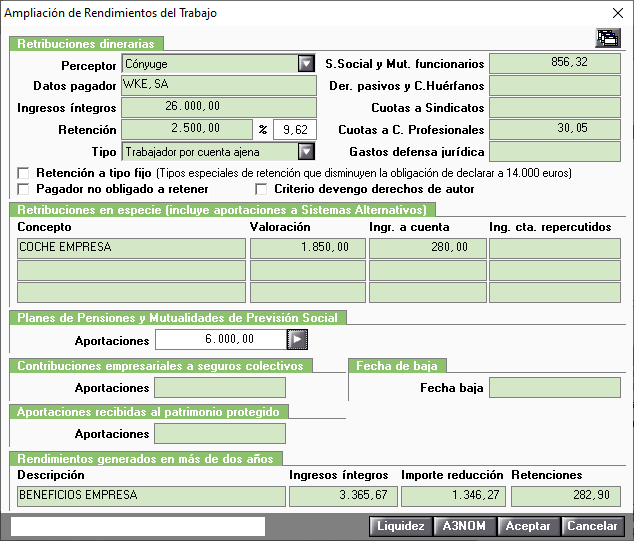Click the Retribuciones en especie section header
This screenshot has width=634, height=541.
click(x=222, y=210)
